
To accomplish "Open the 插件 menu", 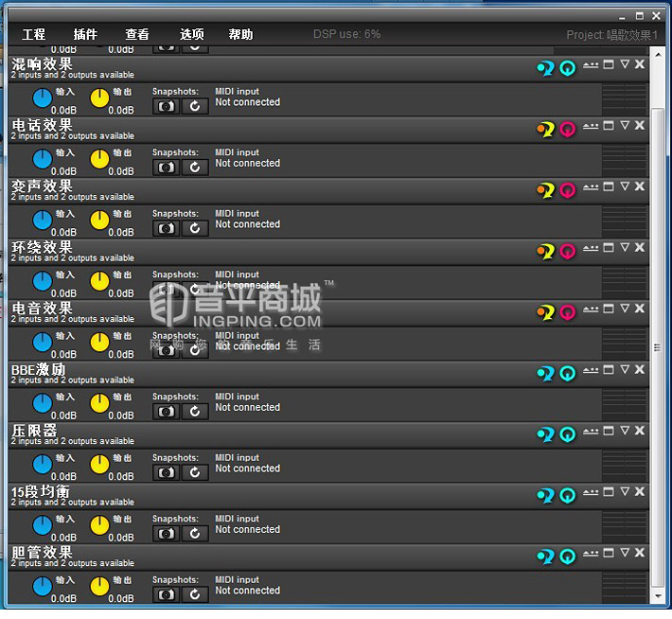I will [x=85, y=34].
